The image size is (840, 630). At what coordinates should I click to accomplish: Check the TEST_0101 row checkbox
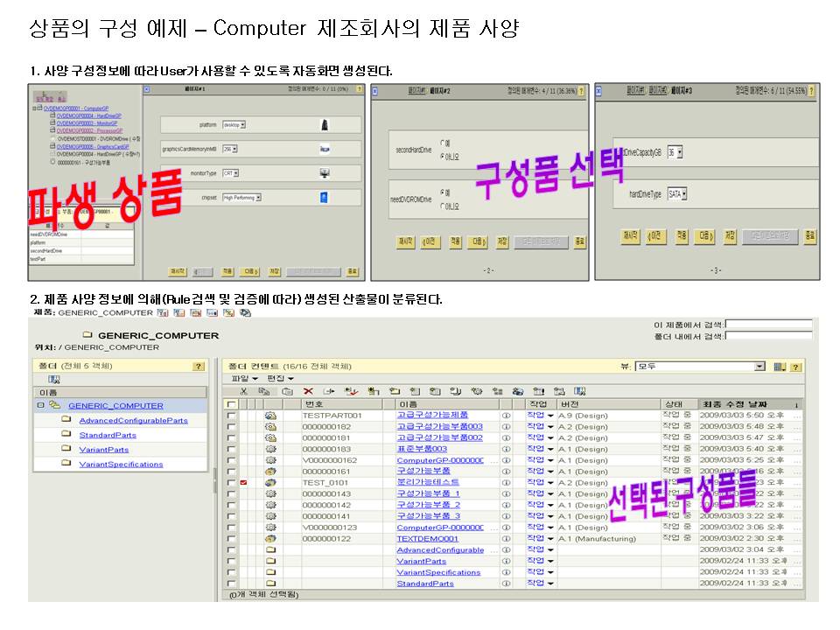[231, 483]
